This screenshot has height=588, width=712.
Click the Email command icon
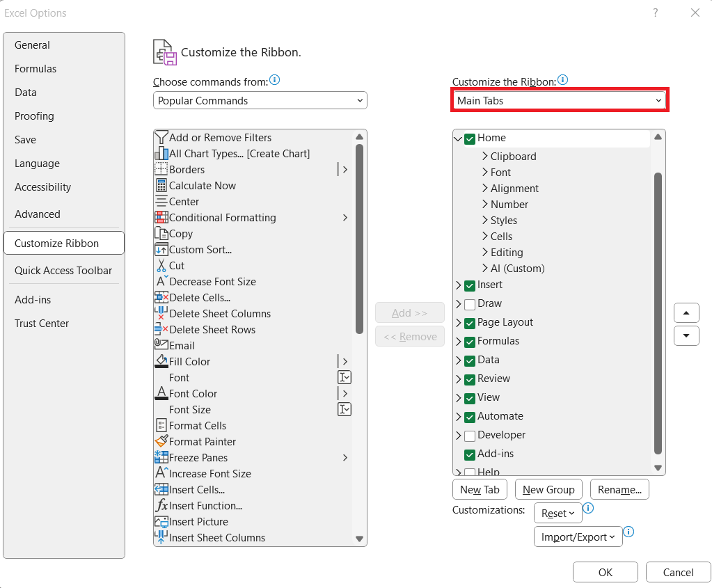coord(161,344)
